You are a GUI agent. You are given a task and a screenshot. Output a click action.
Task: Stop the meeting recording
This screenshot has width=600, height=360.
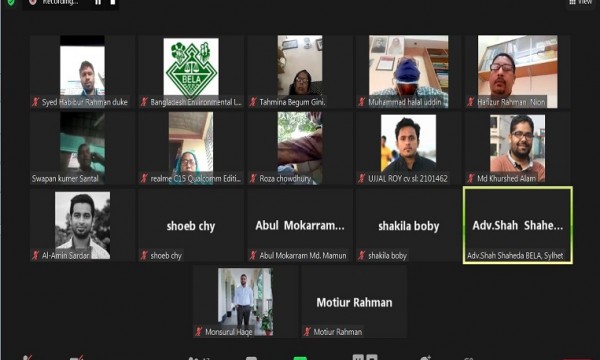[x=112, y=2]
